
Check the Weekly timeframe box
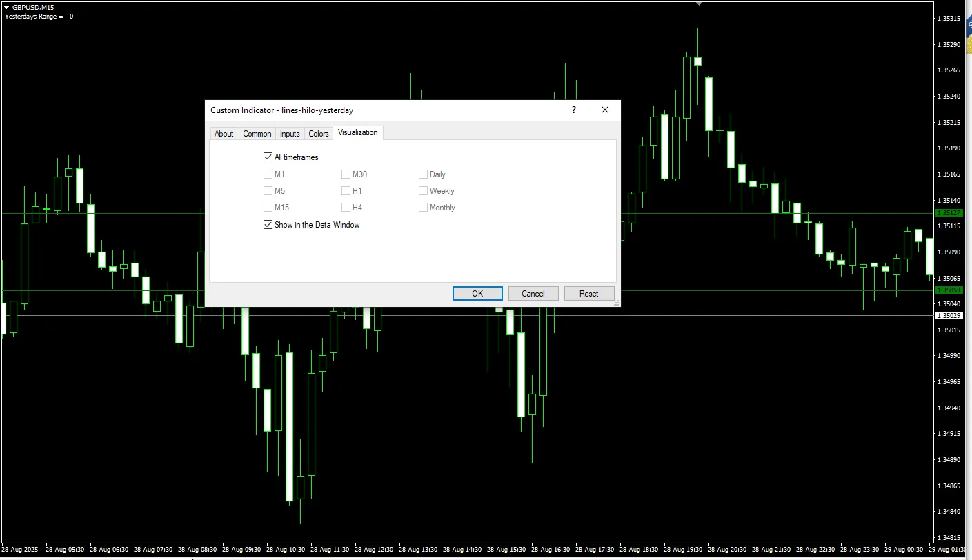tap(423, 191)
